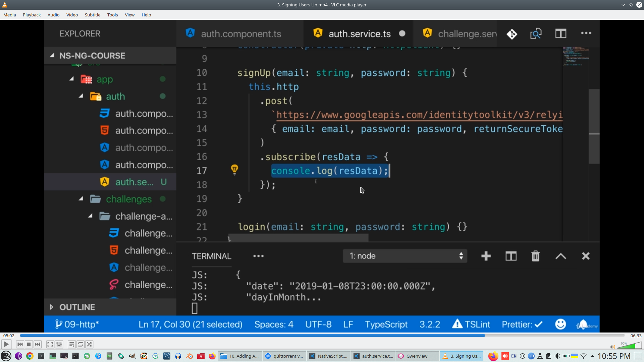Open Firefox from the system tray

493,356
